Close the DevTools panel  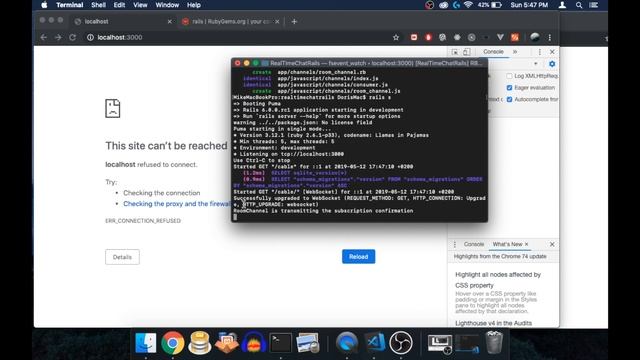[x=552, y=52]
